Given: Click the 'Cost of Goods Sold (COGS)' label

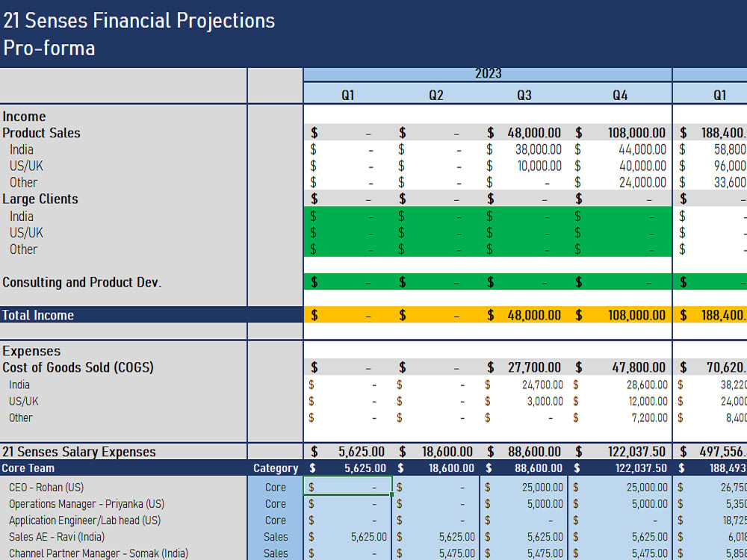Looking at the screenshot, I should point(78,367).
